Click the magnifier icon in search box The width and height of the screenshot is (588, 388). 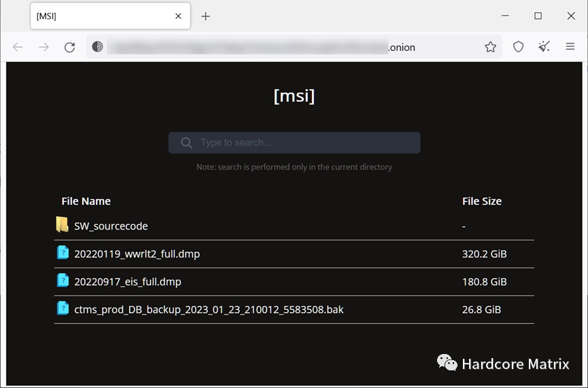(x=186, y=143)
